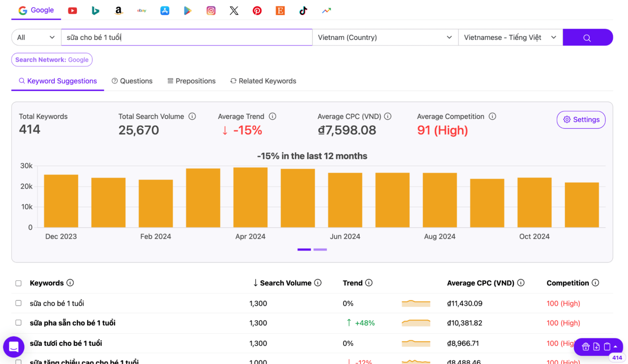Open the Settings button
This screenshot has height=364, width=628.
[x=581, y=120]
